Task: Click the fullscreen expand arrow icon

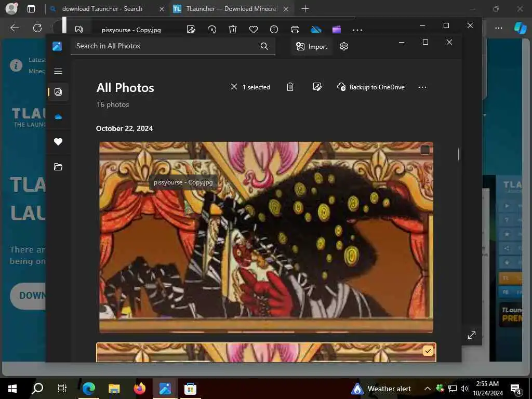Action: (x=472, y=335)
